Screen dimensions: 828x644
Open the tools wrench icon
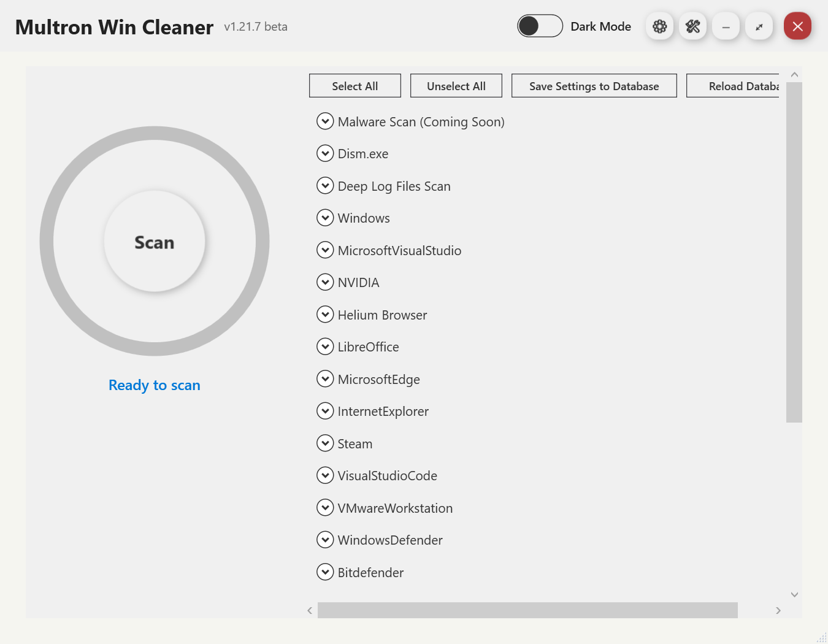tap(693, 26)
